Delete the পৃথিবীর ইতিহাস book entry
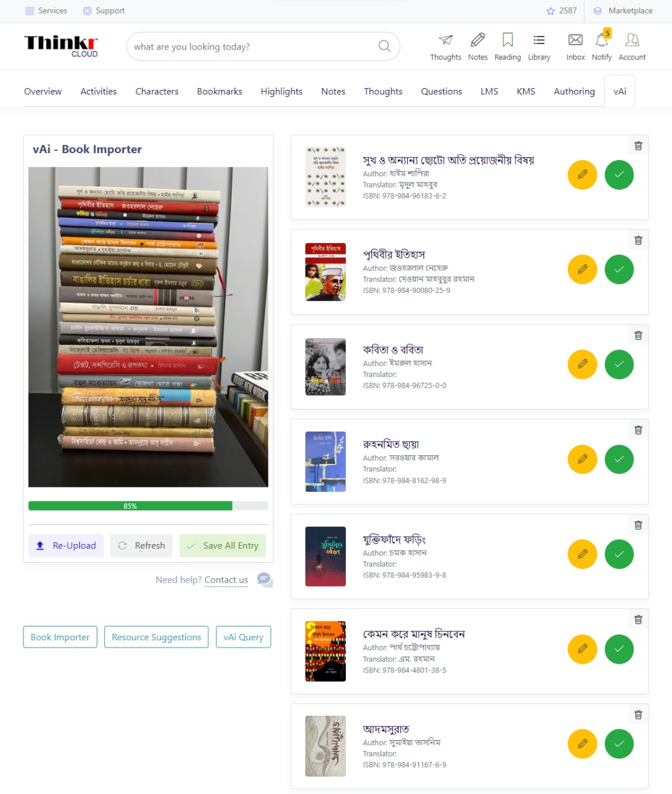 click(638, 241)
